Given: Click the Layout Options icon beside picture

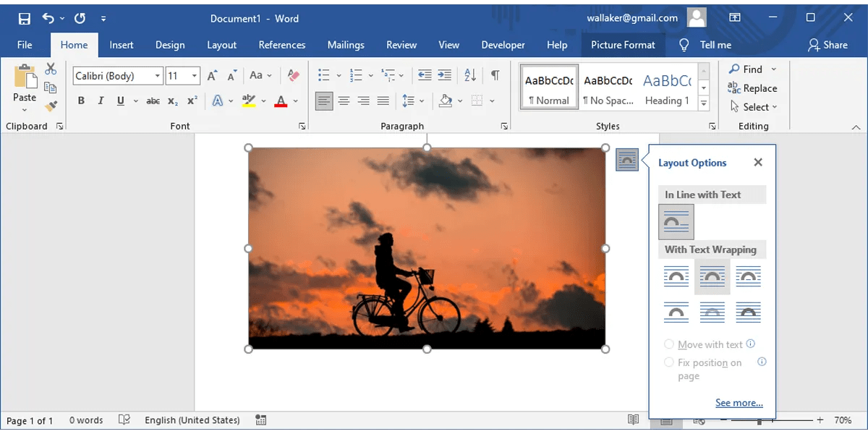Looking at the screenshot, I should (627, 159).
